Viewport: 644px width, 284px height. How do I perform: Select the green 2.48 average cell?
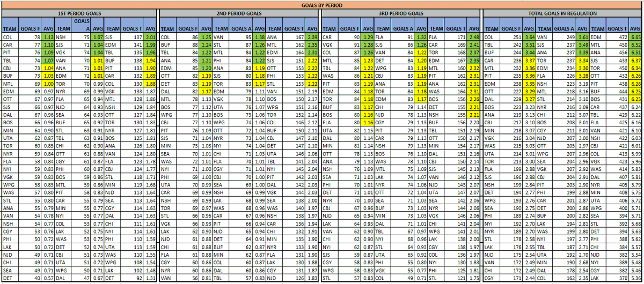(473, 38)
